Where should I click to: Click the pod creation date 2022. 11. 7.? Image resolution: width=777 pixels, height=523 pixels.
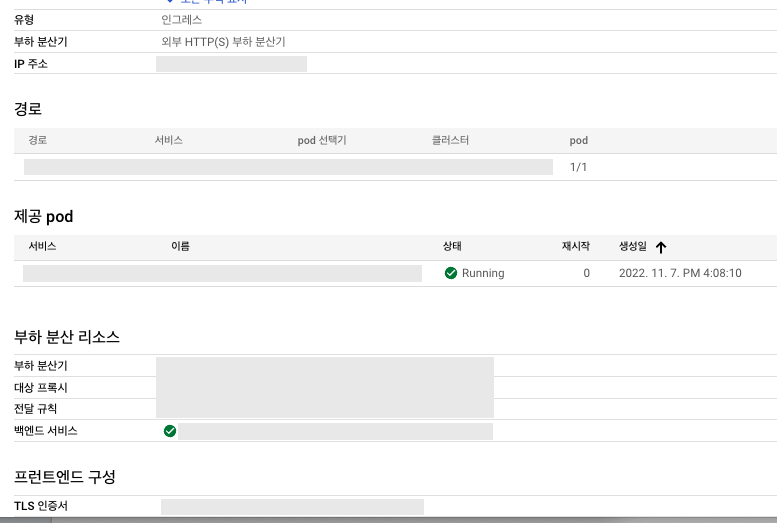(680, 273)
